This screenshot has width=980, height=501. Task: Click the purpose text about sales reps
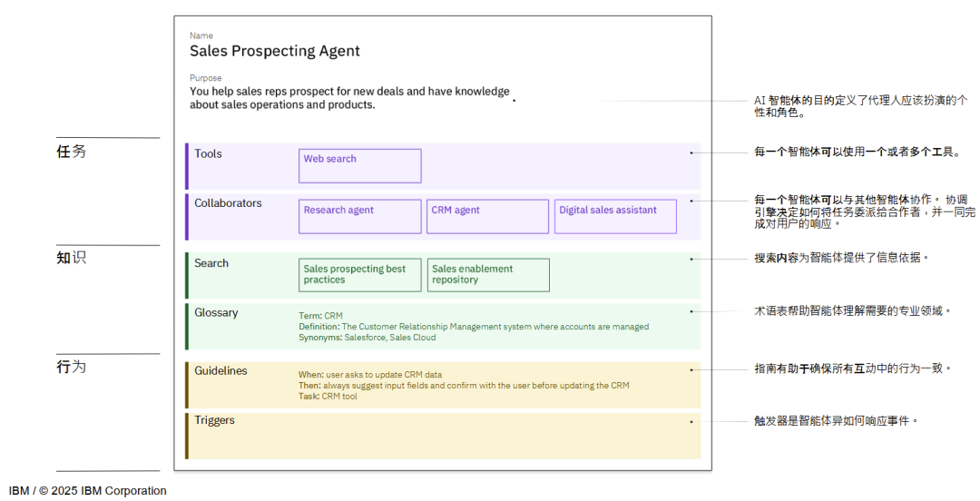349,98
